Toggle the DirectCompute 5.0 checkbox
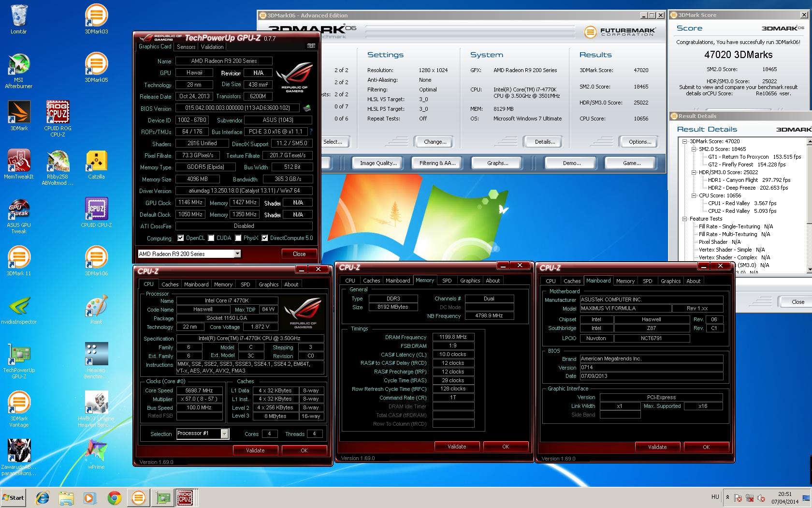Image resolution: width=812 pixels, height=508 pixels. pyautogui.click(x=265, y=238)
